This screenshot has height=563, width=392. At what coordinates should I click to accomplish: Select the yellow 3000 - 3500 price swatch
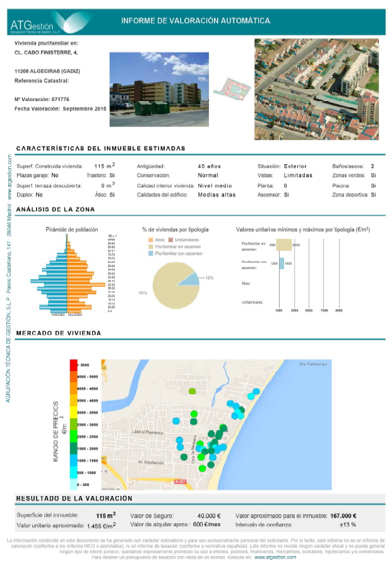pyautogui.click(x=73, y=413)
